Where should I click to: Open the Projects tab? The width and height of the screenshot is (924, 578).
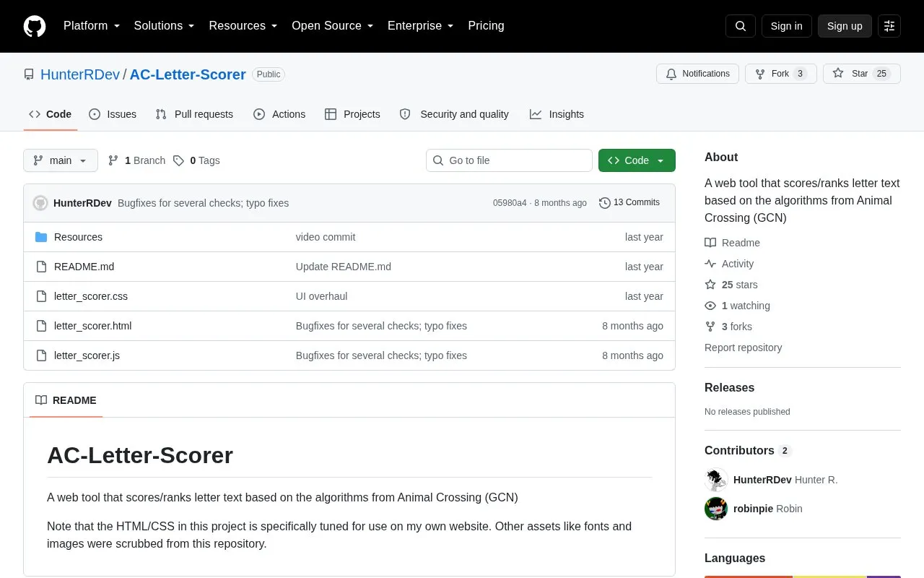pyautogui.click(x=352, y=114)
